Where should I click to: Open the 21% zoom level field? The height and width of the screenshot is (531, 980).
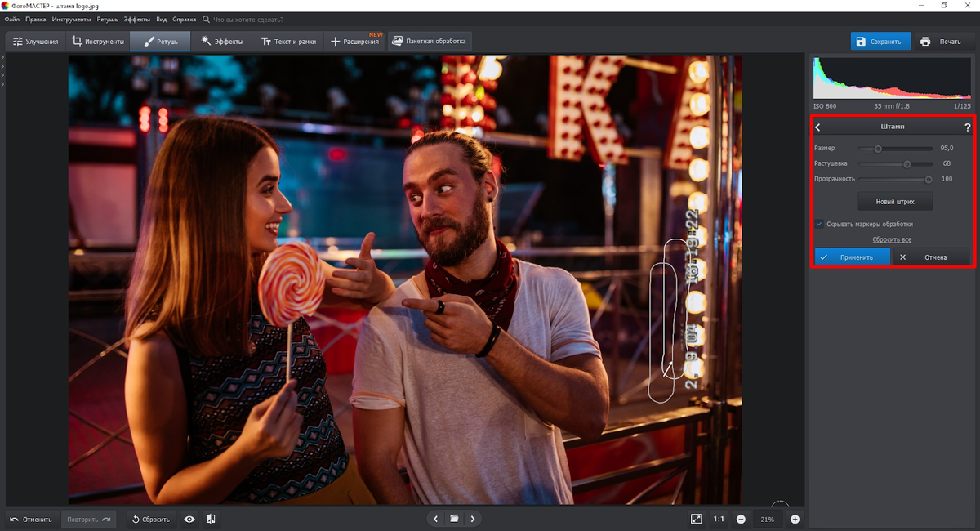[768, 519]
